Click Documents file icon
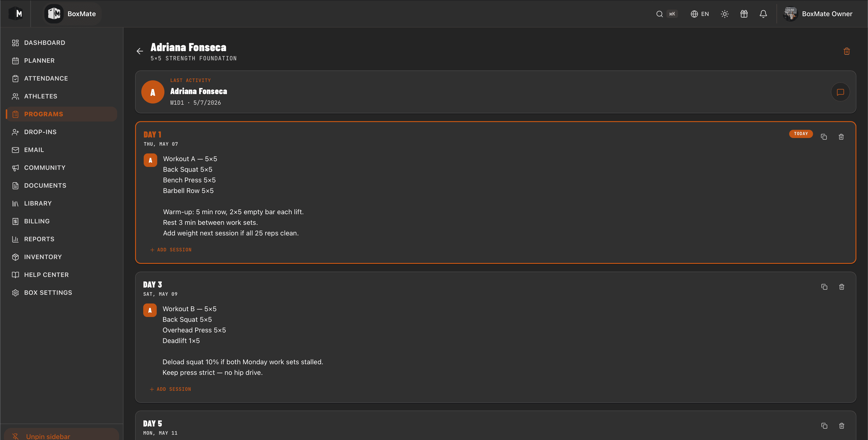The image size is (868, 440). [x=15, y=186]
